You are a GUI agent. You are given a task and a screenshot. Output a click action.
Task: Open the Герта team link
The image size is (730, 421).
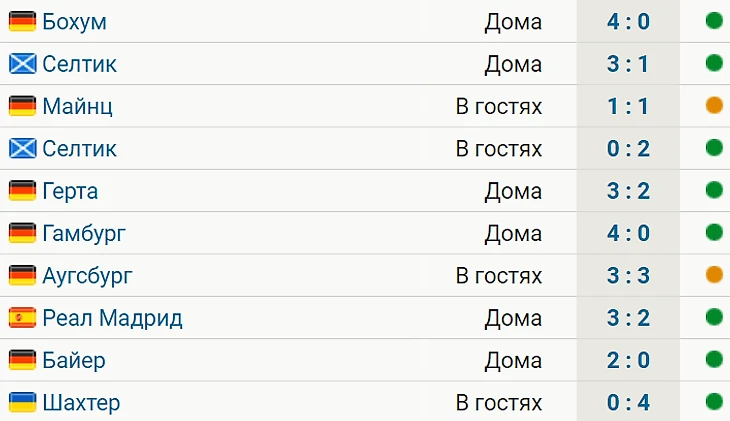pyautogui.click(x=70, y=191)
